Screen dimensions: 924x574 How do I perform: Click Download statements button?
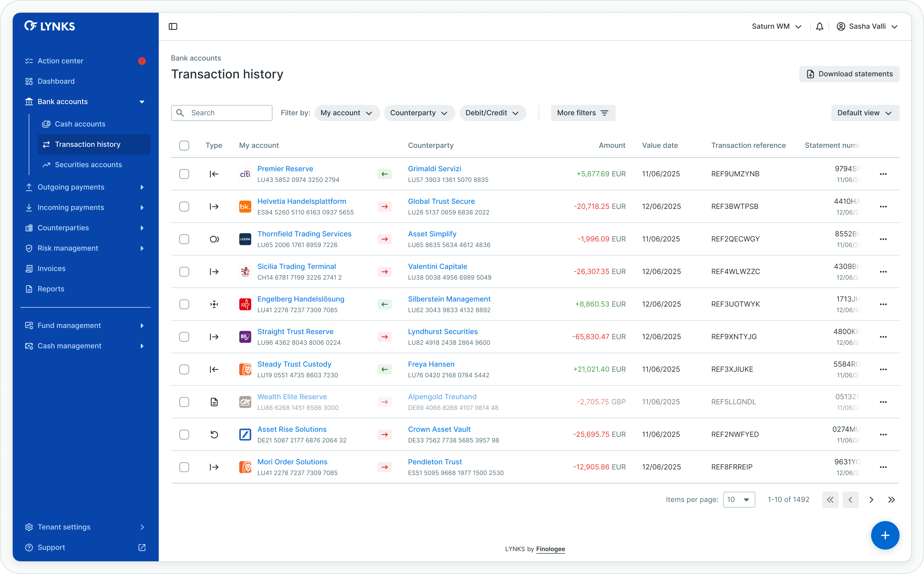click(x=849, y=74)
